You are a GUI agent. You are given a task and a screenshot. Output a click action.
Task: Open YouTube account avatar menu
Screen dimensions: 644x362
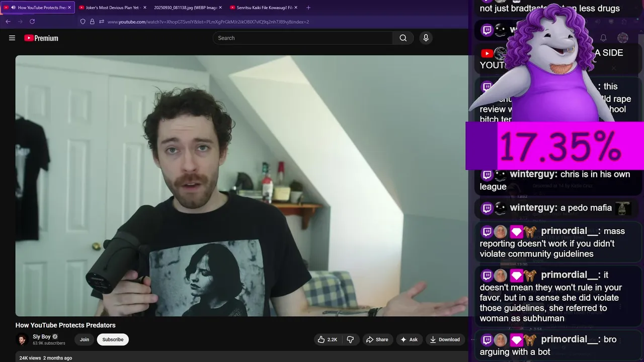pyautogui.click(x=623, y=38)
